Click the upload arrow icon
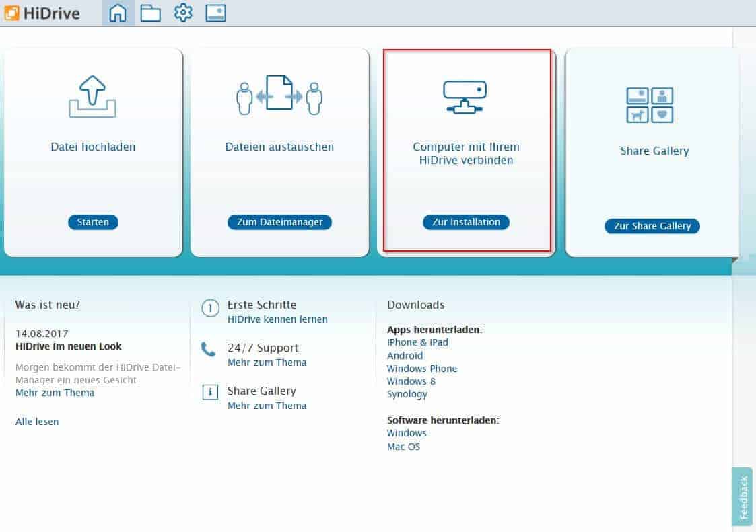The height and width of the screenshot is (532, 756). click(x=93, y=96)
